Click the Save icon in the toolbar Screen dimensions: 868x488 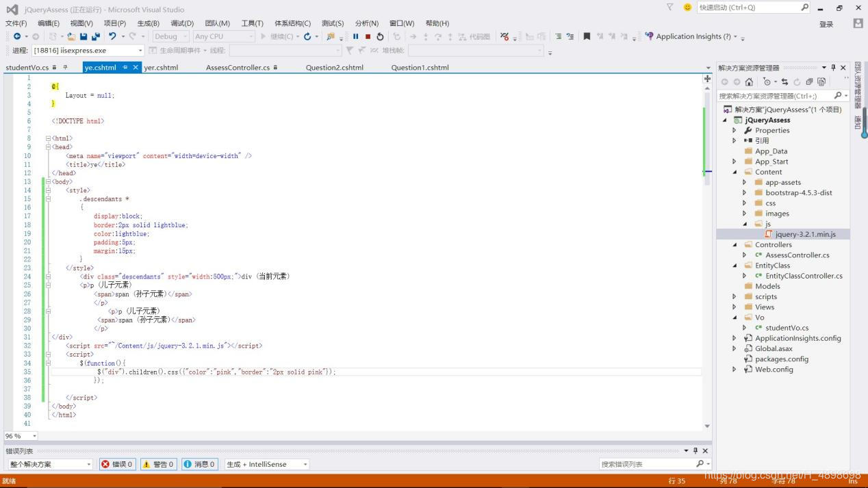(x=84, y=36)
